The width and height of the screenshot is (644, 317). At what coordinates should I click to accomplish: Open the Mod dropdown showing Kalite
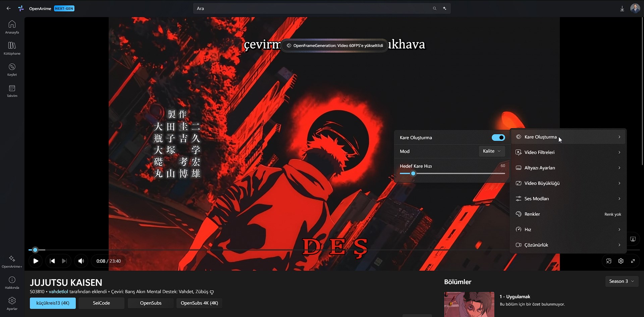pyautogui.click(x=492, y=151)
